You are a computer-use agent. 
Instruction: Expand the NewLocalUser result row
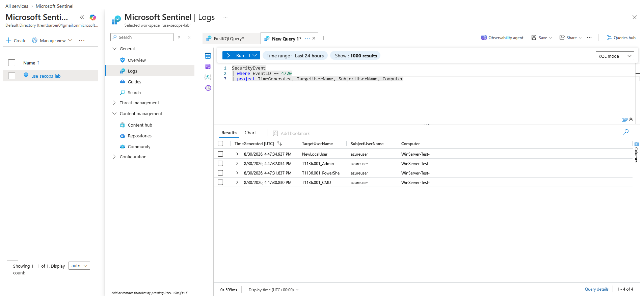(x=237, y=154)
